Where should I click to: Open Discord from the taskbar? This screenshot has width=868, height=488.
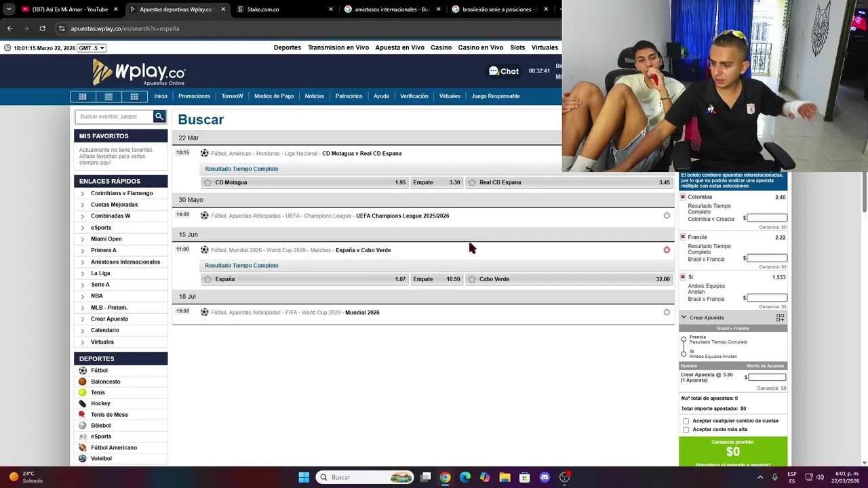545,477
